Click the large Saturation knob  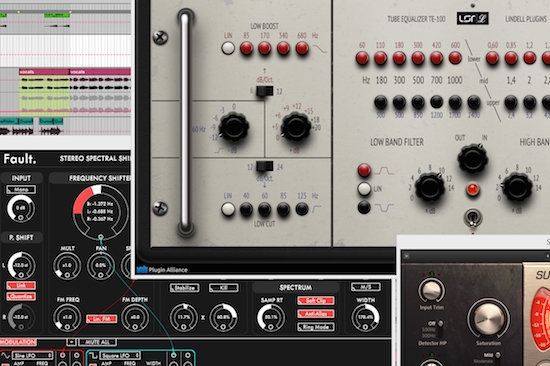488,319
